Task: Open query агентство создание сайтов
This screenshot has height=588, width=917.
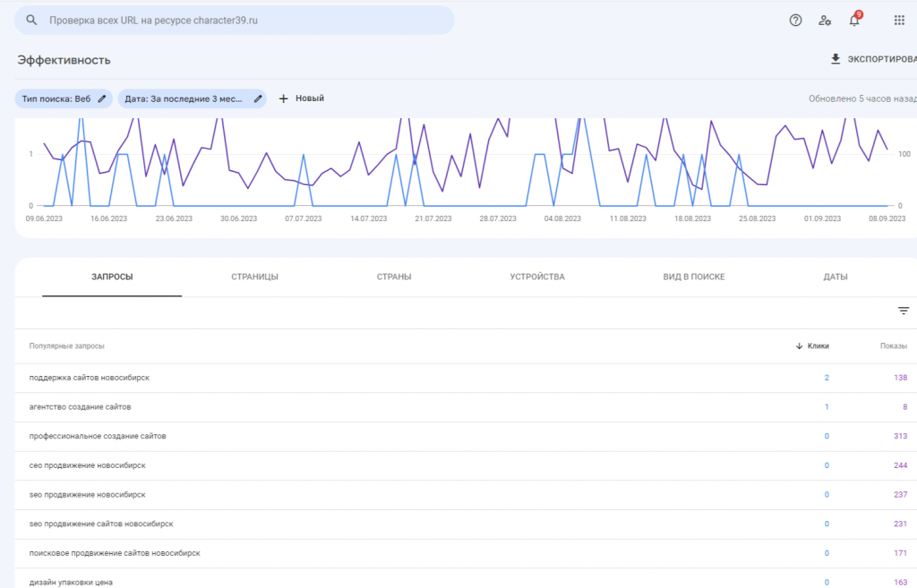Action: coord(80,407)
